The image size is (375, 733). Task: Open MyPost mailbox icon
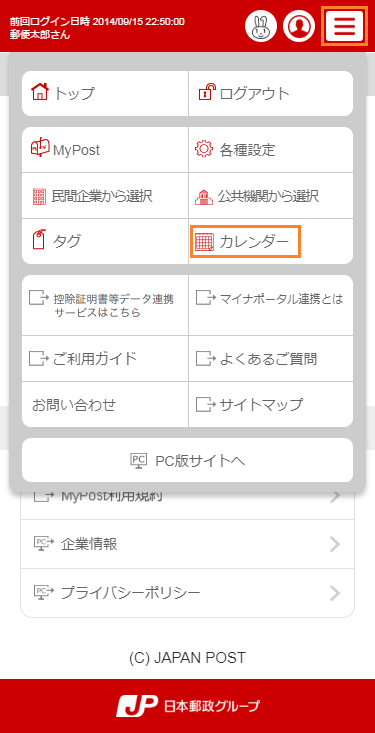pos(40,147)
